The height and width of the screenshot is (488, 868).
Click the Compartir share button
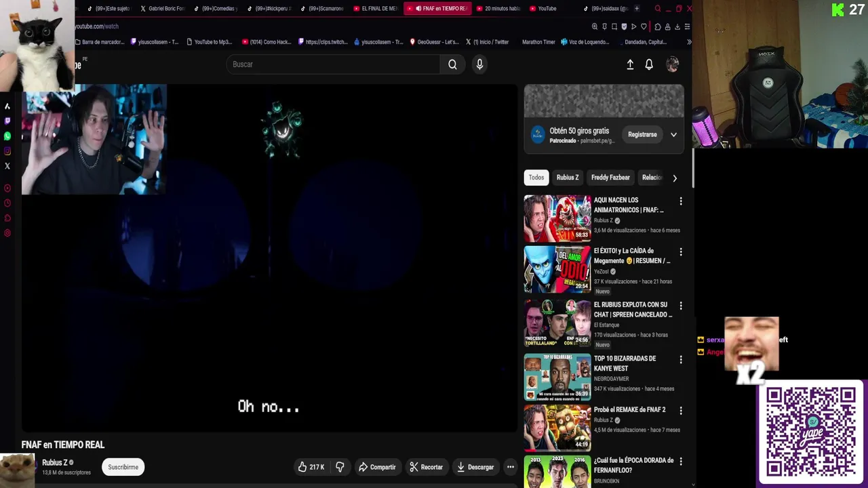[x=377, y=467]
